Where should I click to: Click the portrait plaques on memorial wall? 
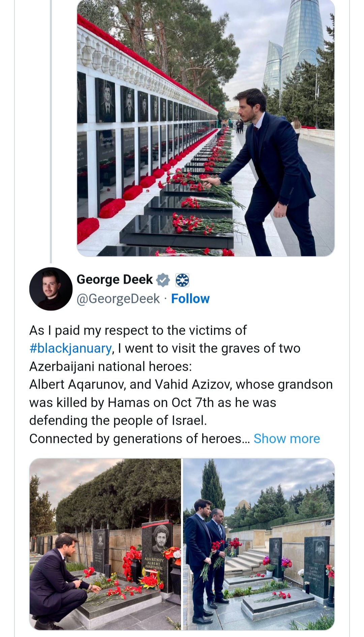[x=135, y=101]
